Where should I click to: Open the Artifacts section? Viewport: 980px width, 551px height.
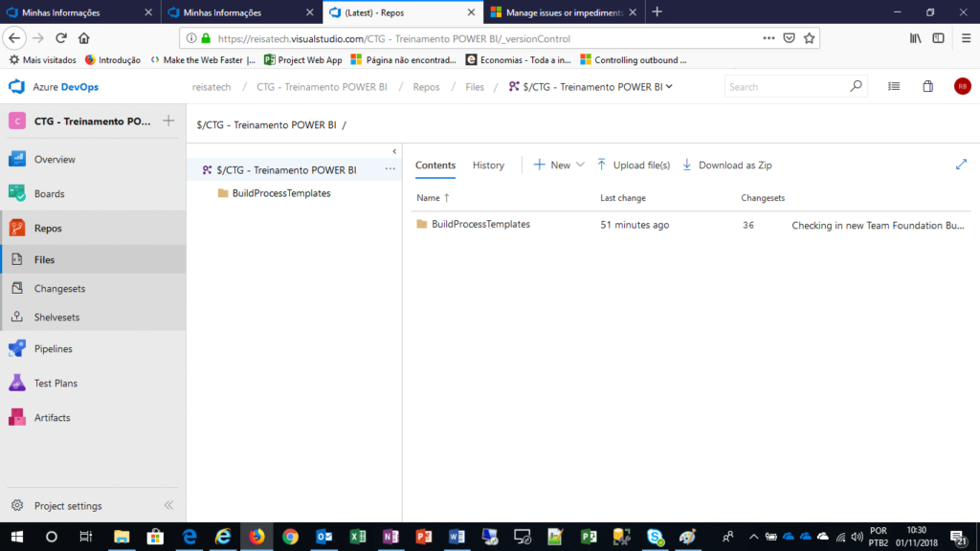click(x=52, y=418)
